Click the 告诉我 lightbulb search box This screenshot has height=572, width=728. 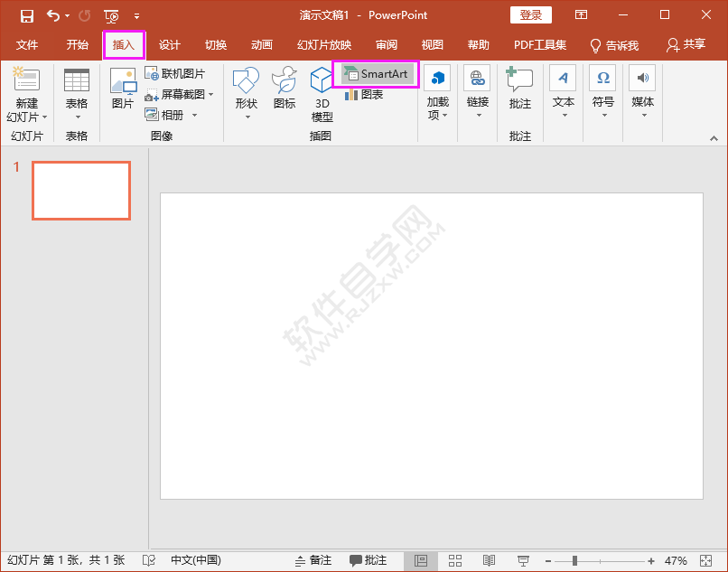click(x=614, y=45)
